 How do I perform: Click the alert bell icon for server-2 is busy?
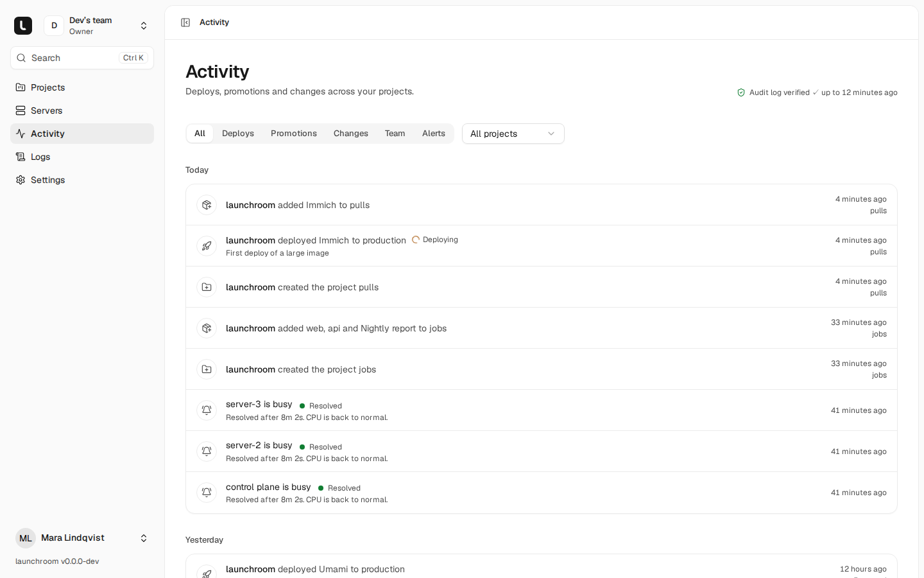click(x=207, y=451)
